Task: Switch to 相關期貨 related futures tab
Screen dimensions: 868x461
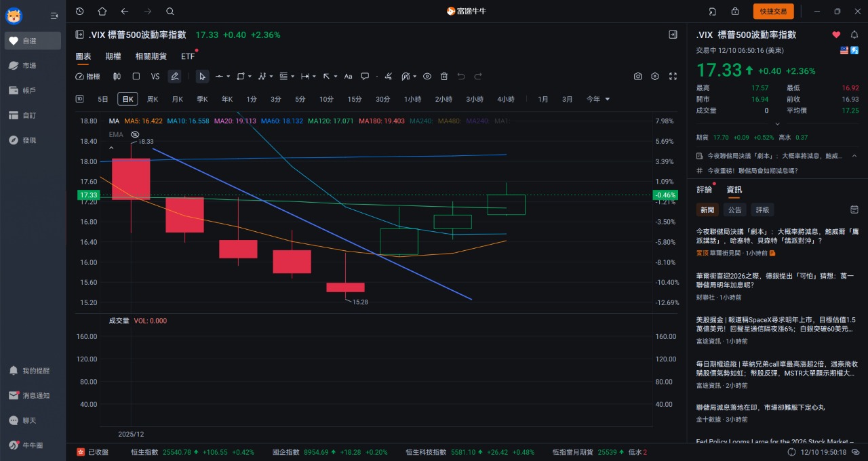Action: [x=151, y=56]
